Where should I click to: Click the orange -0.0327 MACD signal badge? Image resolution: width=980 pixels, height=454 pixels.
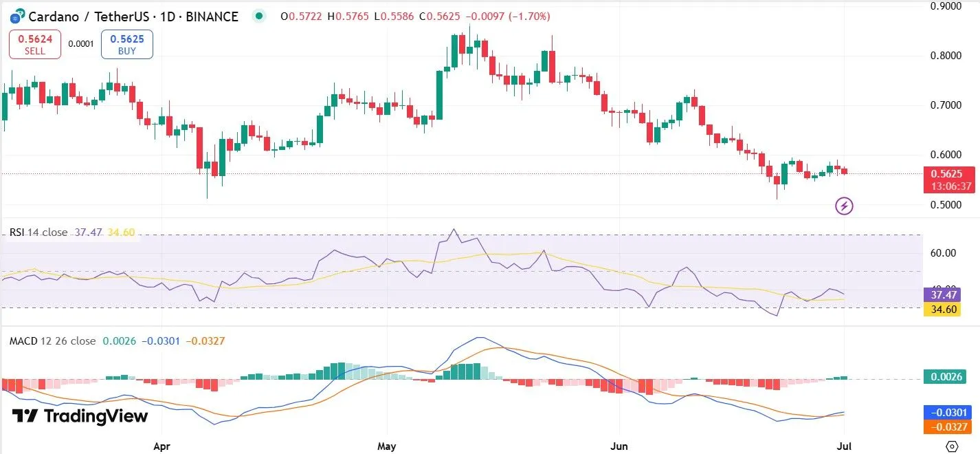click(948, 427)
